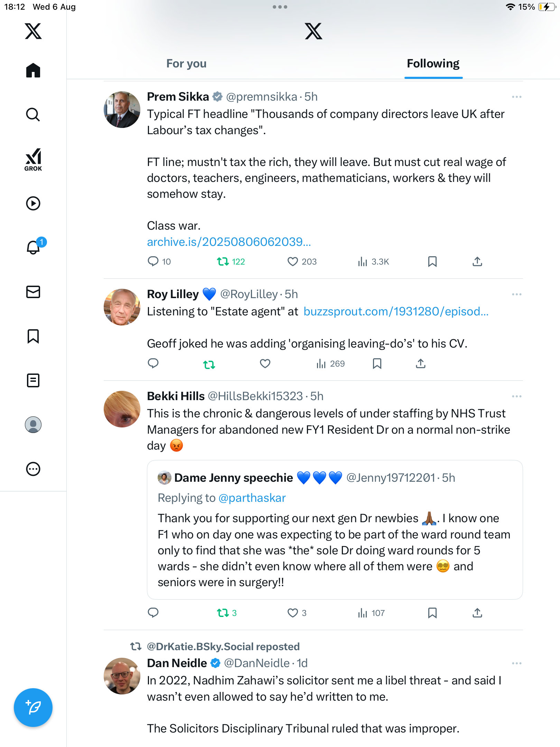This screenshot has height=747, width=560.
Task: Tap the compose new post button
Action: click(x=33, y=707)
